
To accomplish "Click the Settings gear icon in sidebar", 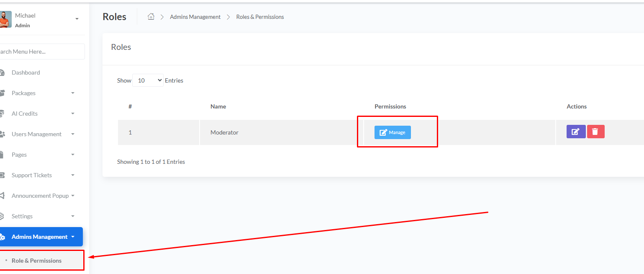I will (2, 216).
